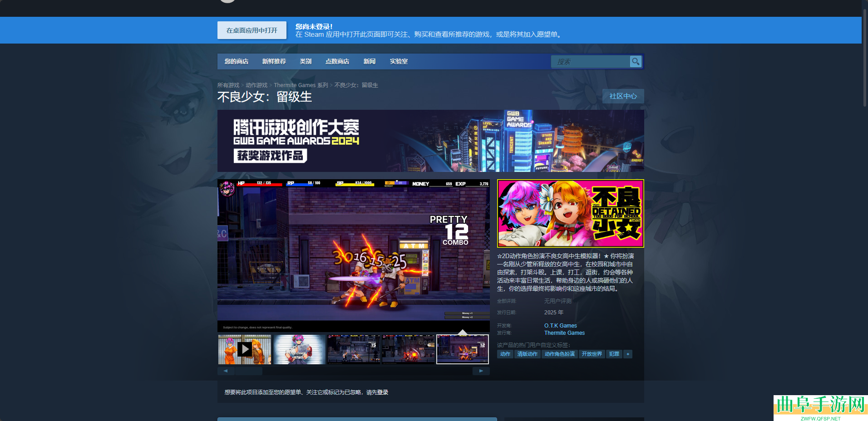Select the highlighted combo screenshot thumbnail
The image size is (868, 421).
[x=463, y=349]
